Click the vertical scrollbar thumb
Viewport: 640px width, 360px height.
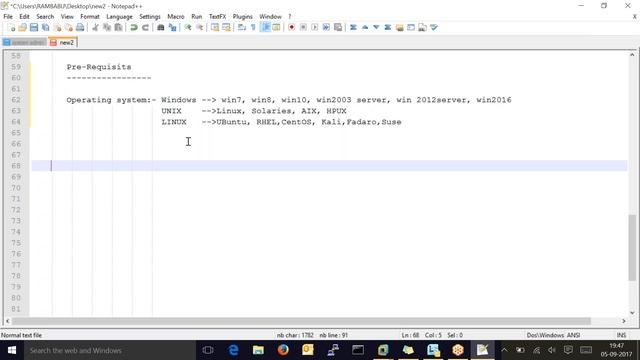[632, 247]
